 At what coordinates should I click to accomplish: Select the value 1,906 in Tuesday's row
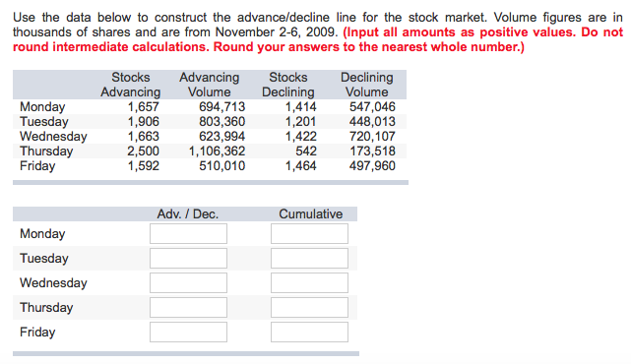tap(144, 121)
